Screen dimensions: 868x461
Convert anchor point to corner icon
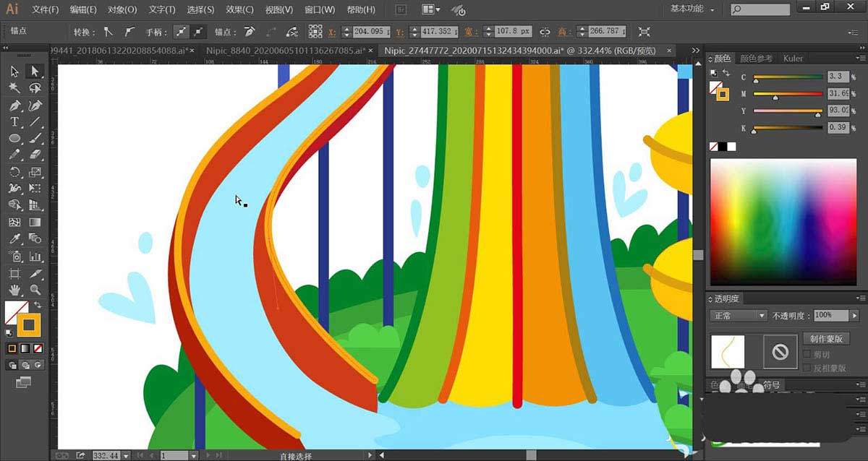(109, 32)
